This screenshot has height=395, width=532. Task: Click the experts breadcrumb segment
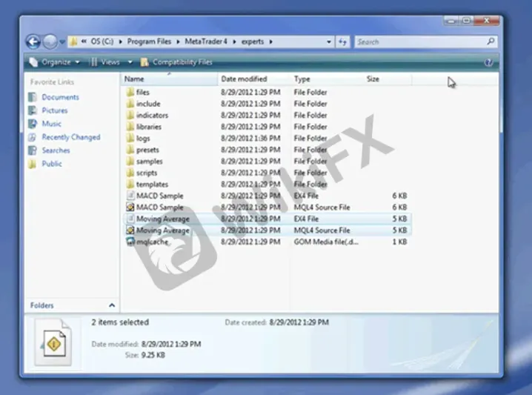click(x=253, y=42)
